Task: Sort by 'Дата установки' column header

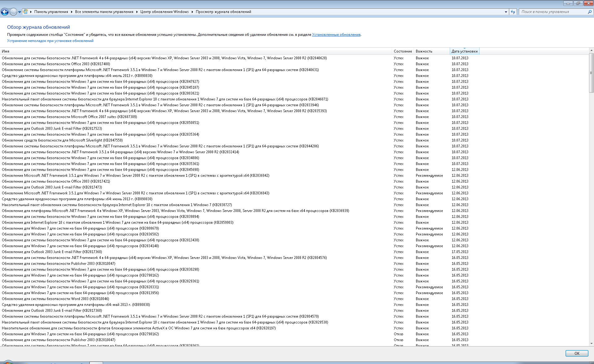Action: (464, 51)
